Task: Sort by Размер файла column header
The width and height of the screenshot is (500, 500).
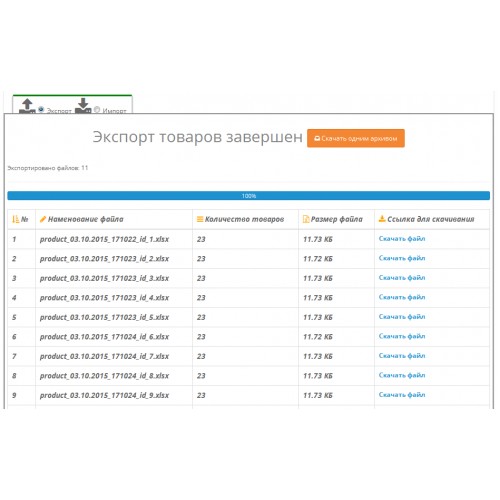Action: click(x=337, y=219)
